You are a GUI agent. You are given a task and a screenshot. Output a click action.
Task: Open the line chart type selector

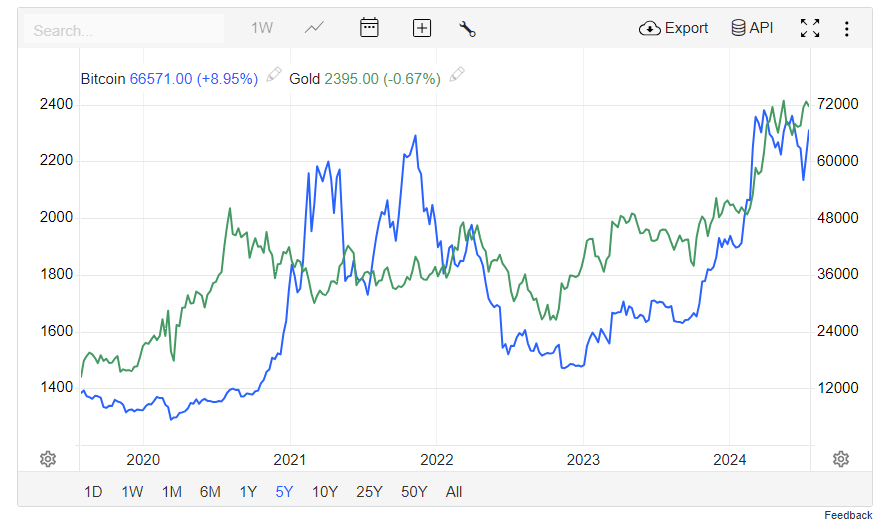pos(314,28)
